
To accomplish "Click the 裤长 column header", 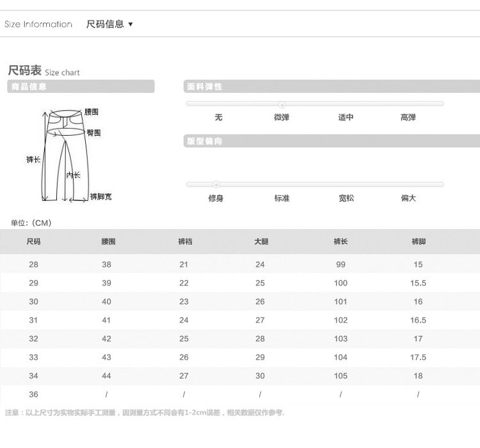I will click(340, 241).
